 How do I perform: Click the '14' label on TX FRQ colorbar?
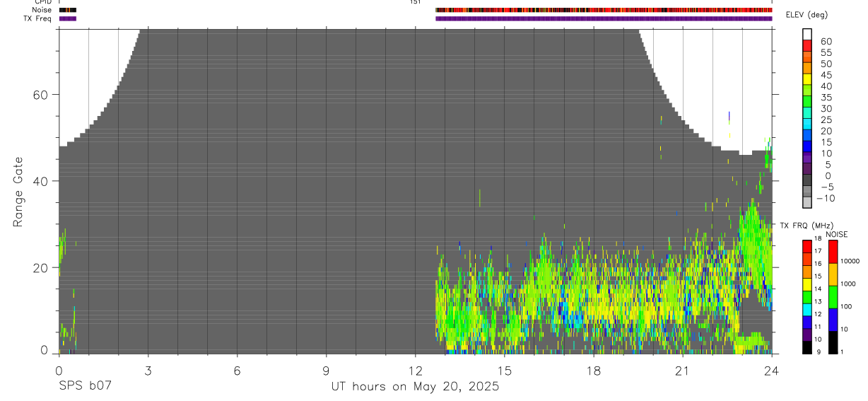coord(818,289)
